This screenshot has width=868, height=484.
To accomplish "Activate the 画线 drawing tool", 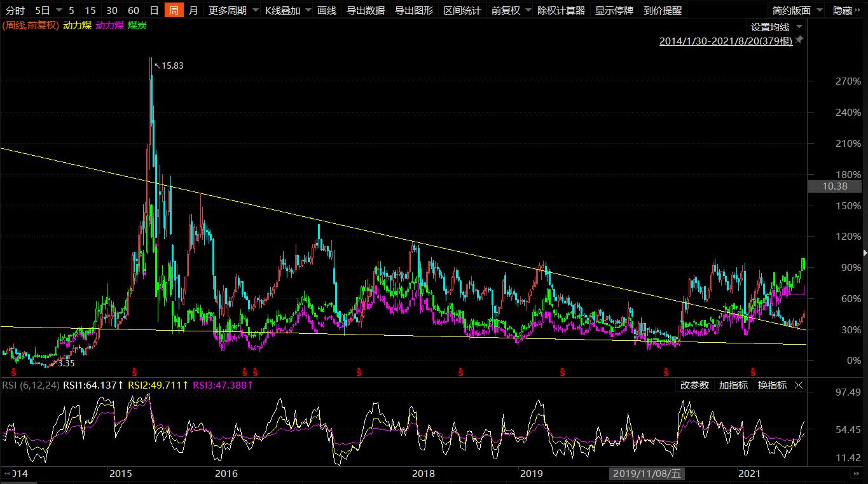I will 327,10.
